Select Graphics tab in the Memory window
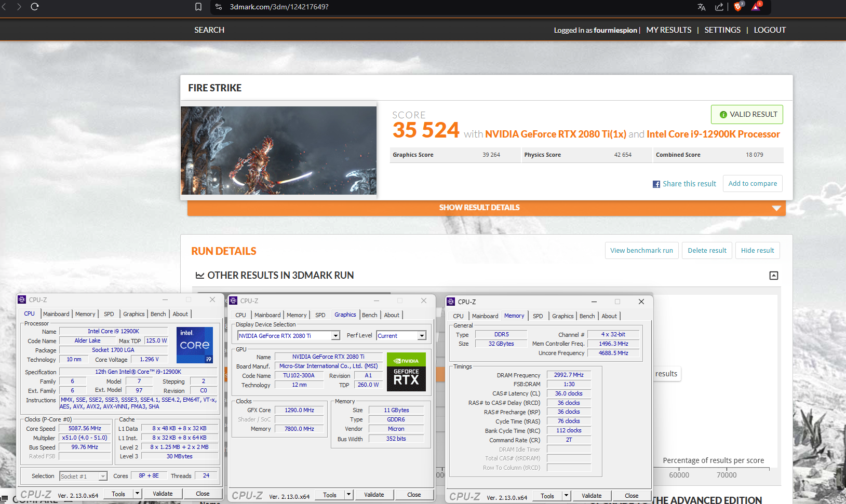The image size is (846, 504). [563, 316]
